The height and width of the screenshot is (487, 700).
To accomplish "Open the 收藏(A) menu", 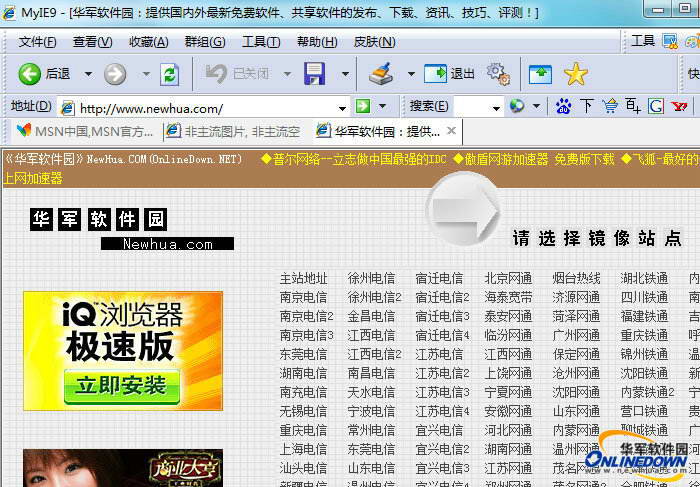I will tap(149, 42).
